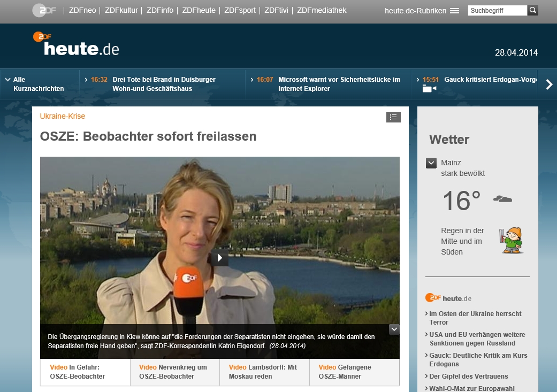Expand the heute.de-Rubriken hamburger menu
Screen dimensions: 557x392
click(422, 11)
